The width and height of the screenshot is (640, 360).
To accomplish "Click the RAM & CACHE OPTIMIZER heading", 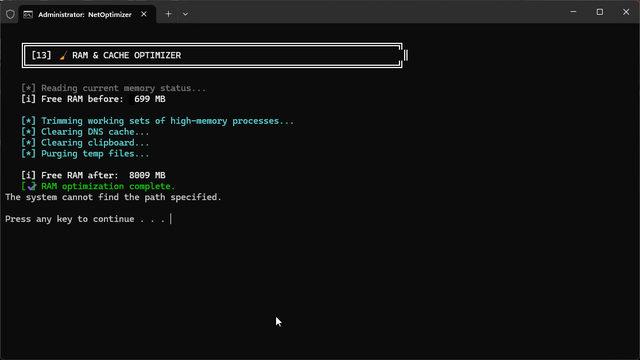I will (x=127, y=55).
